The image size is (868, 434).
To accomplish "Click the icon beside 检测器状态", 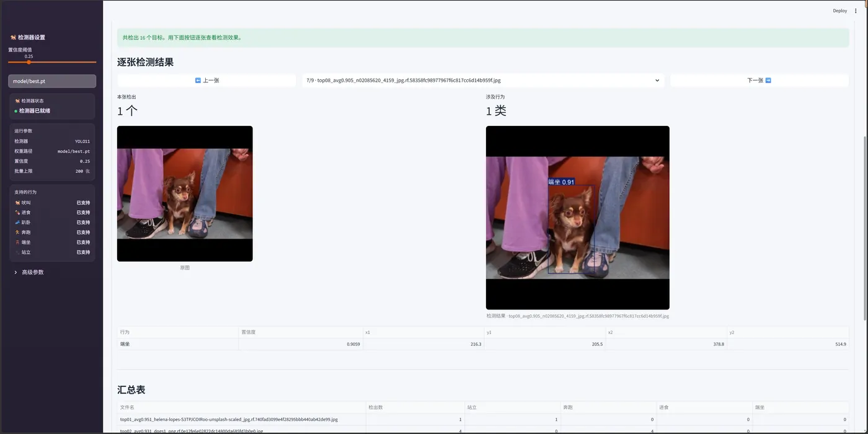I will [x=17, y=100].
